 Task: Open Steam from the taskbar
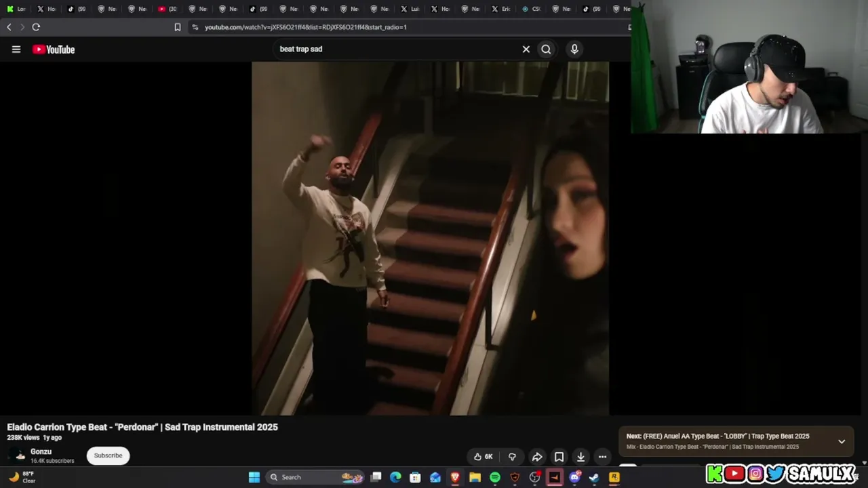[594, 477]
